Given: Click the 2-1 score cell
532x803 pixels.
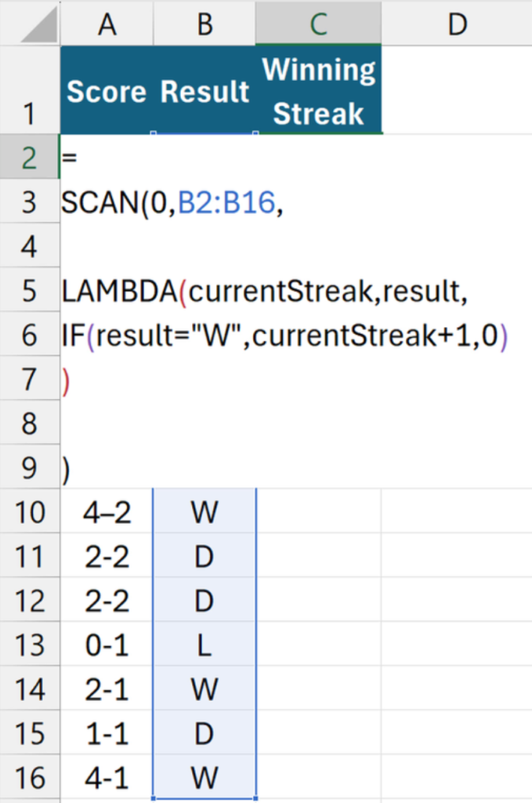Looking at the screenshot, I should coord(107,690).
